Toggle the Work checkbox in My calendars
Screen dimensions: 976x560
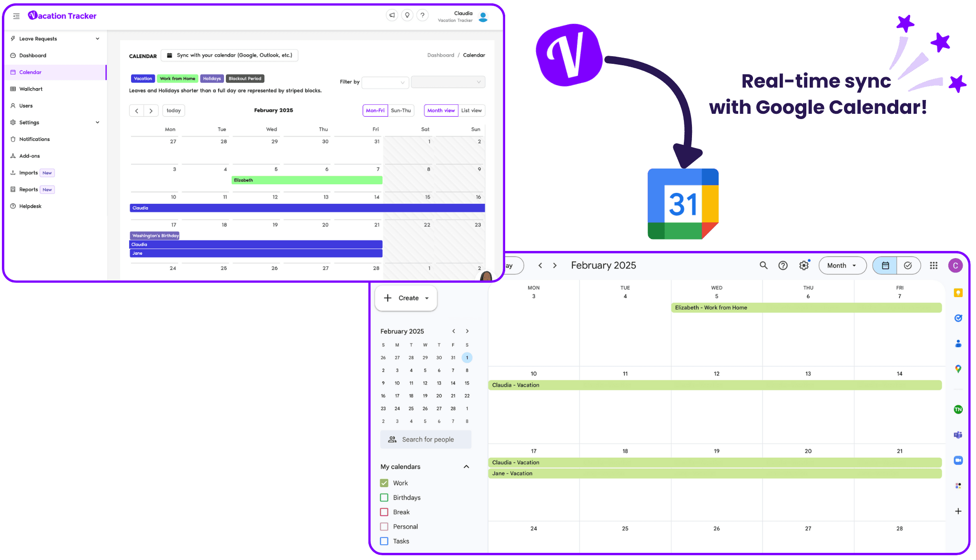(384, 483)
